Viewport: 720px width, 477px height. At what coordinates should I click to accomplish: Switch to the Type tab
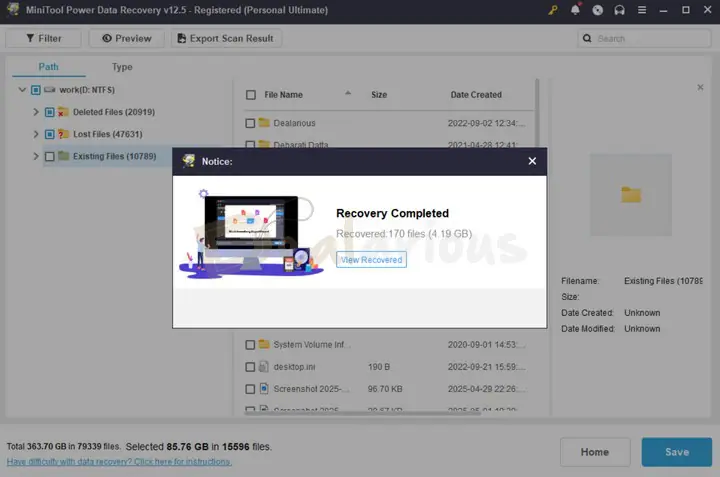pyautogui.click(x=122, y=67)
